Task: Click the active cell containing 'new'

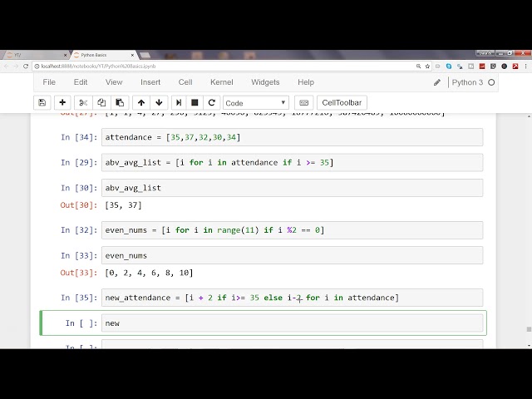Action: pos(292,323)
